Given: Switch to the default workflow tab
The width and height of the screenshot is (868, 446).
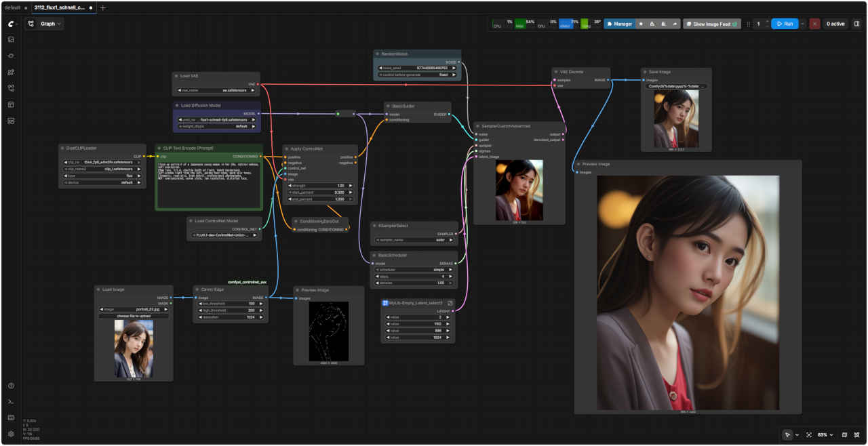Looking at the screenshot, I should point(12,7).
